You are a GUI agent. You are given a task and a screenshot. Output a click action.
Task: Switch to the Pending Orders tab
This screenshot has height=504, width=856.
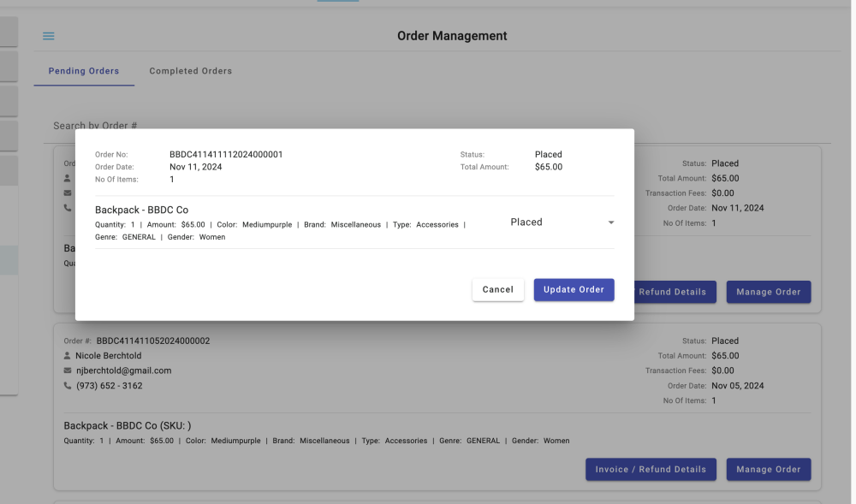point(84,71)
